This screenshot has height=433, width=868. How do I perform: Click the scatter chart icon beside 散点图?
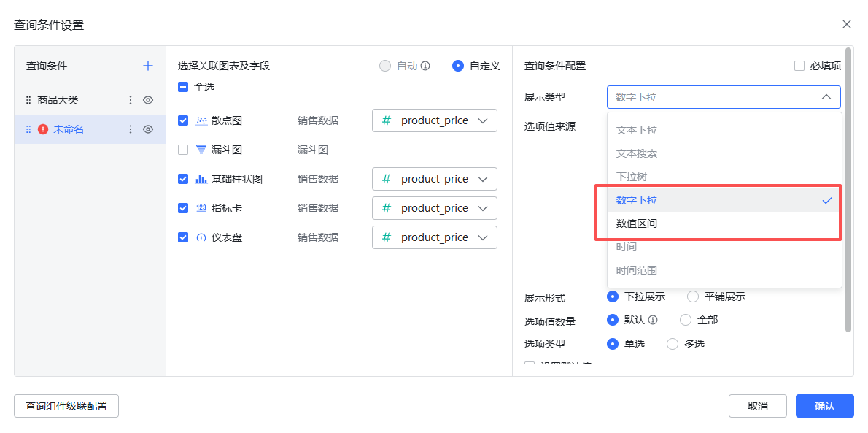[x=202, y=120]
